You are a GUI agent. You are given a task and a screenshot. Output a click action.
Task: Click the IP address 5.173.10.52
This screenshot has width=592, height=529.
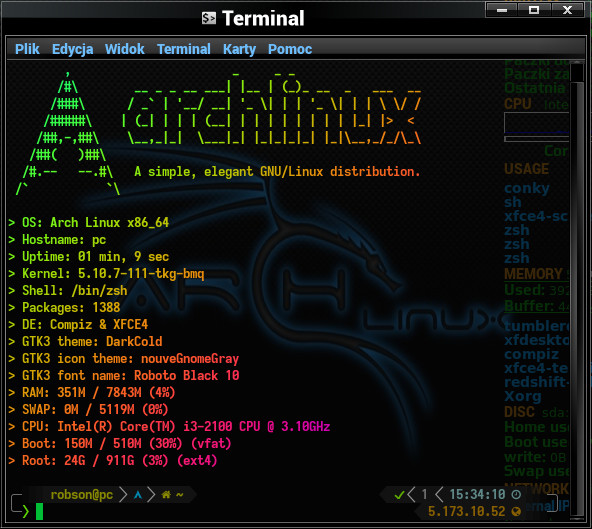pos(467,512)
